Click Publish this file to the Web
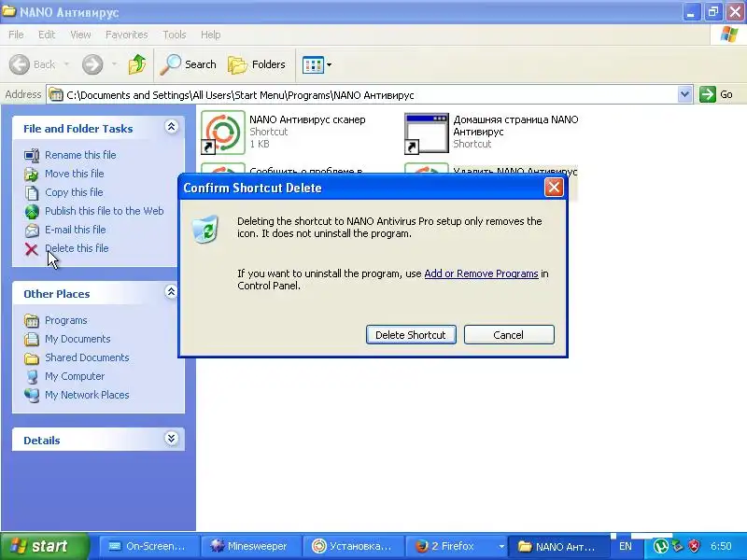This screenshot has width=747, height=560. (x=105, y=211)
